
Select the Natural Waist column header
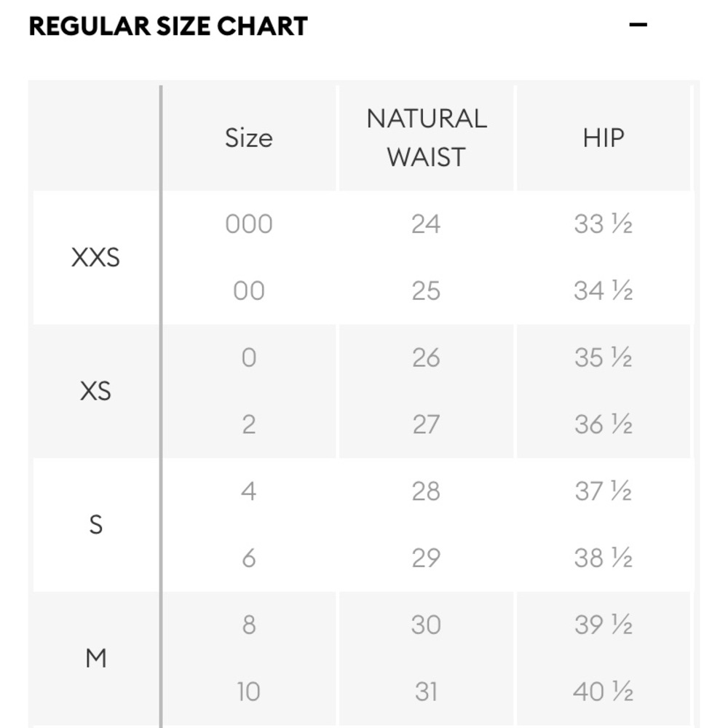426,138
